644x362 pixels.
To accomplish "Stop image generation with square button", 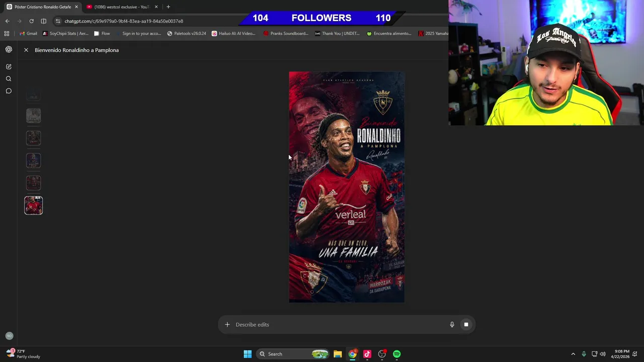I will click(466, 325).
